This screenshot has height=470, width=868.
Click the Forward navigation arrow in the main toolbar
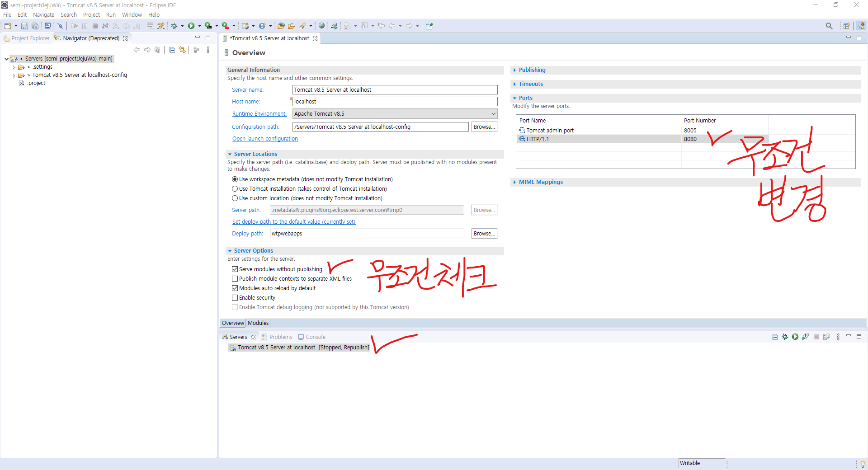(409, 26)
